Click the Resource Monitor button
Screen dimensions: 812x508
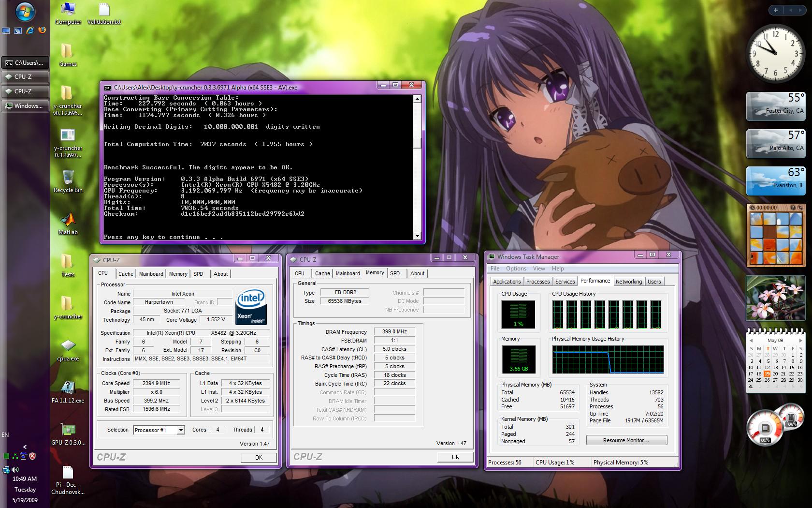(x=626, y=440)
